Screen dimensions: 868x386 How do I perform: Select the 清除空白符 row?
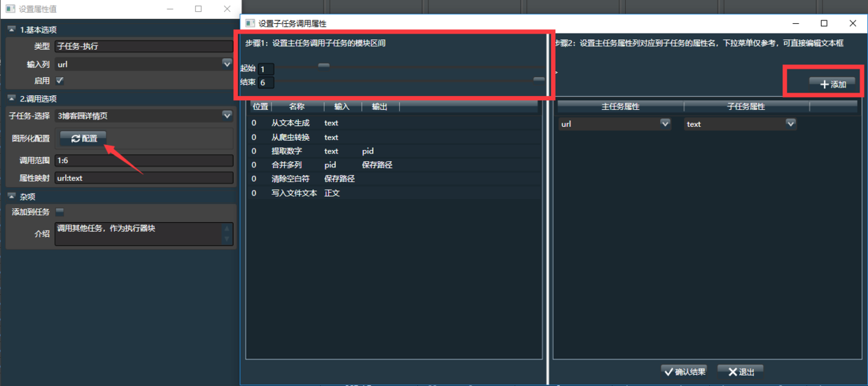point(394,179)
